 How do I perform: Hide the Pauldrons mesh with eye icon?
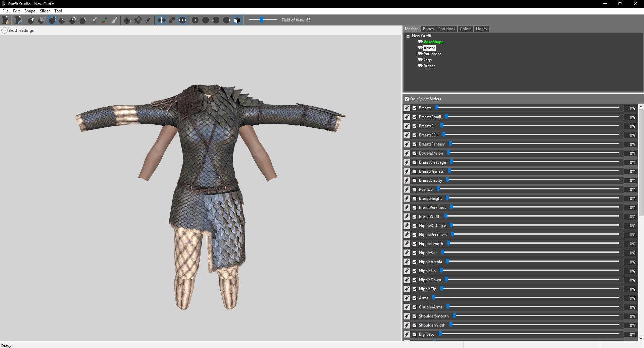click(420, 54)
